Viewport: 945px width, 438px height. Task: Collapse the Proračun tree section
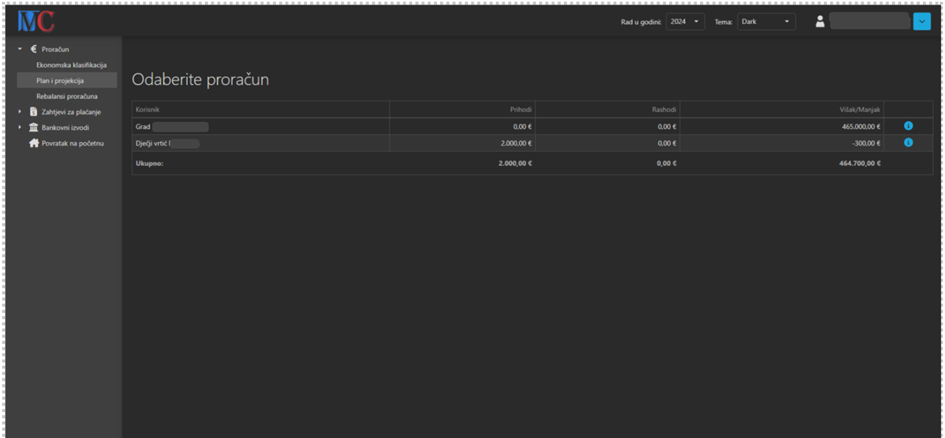point(20,49)
